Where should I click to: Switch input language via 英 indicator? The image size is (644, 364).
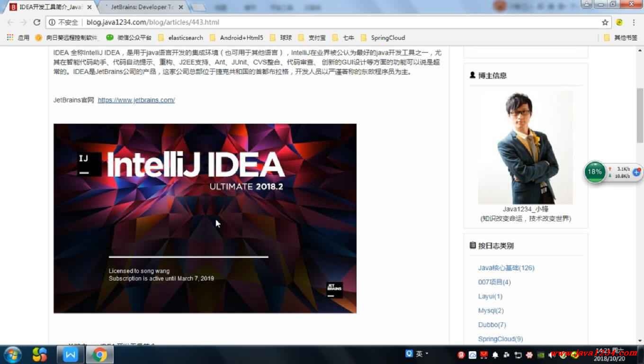click(419, 354)
